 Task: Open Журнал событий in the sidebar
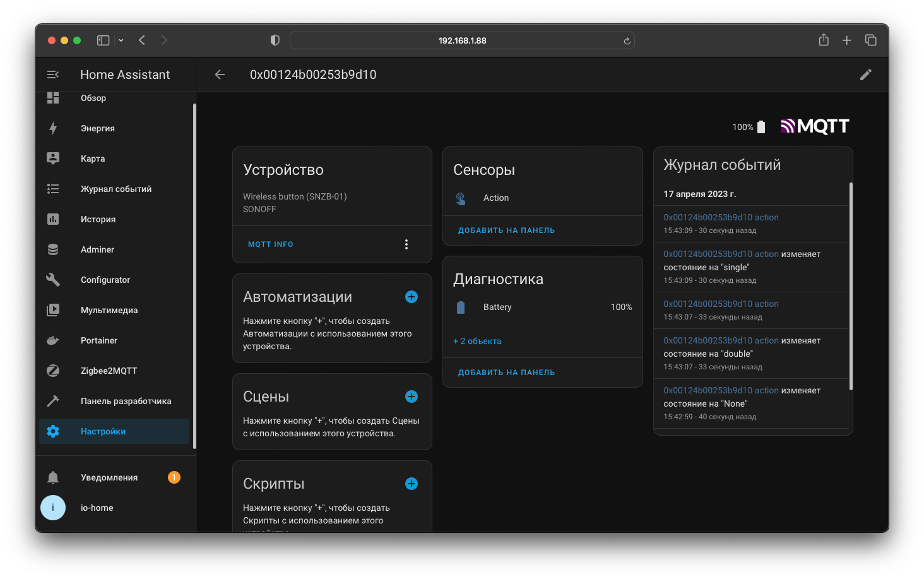coord(115,189)
